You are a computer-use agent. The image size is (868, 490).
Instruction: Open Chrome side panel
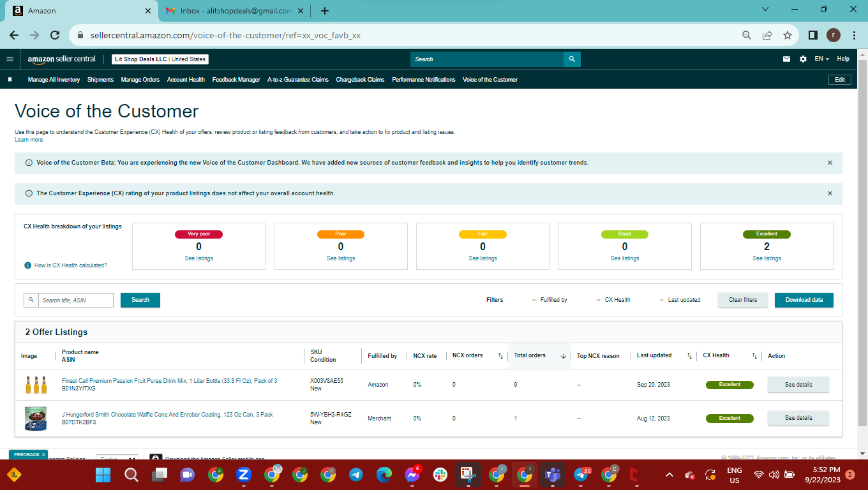click(813, 35)
